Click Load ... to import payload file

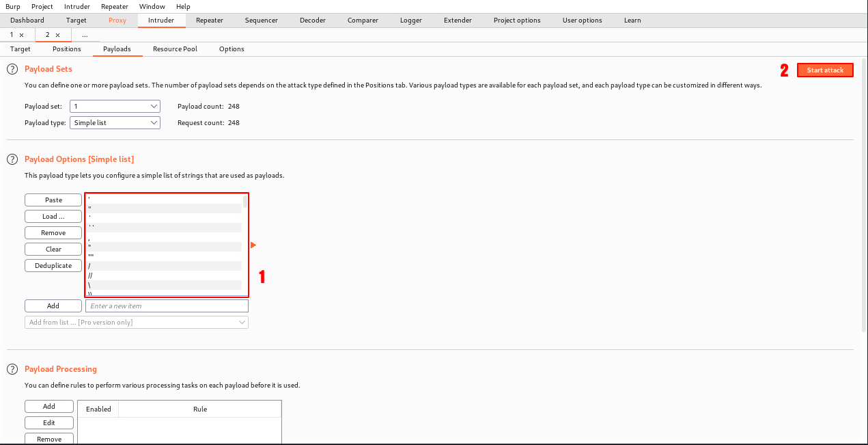click(53, 216)
